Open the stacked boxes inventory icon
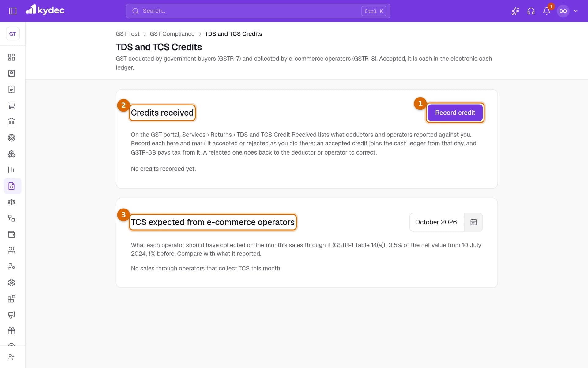588x368 pixels. (11, 154)
